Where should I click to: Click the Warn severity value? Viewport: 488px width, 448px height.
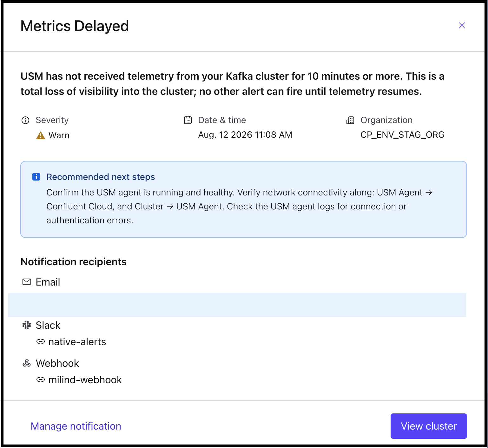pos(59,135)
